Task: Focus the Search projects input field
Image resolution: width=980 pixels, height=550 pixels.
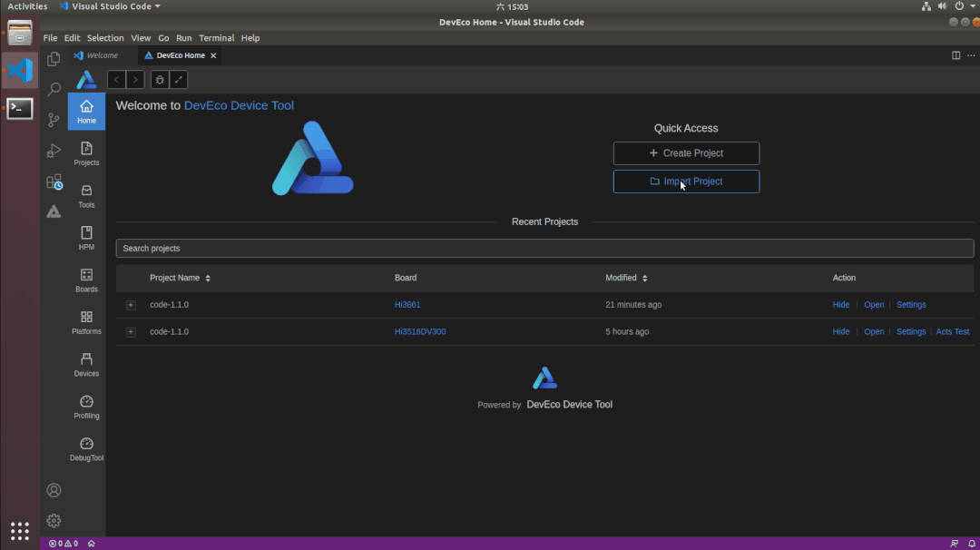Action: pos(544,248)
